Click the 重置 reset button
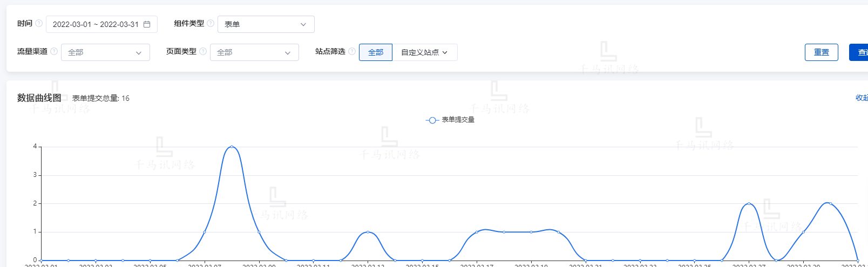Screen dimensions: 868x267 821,52
